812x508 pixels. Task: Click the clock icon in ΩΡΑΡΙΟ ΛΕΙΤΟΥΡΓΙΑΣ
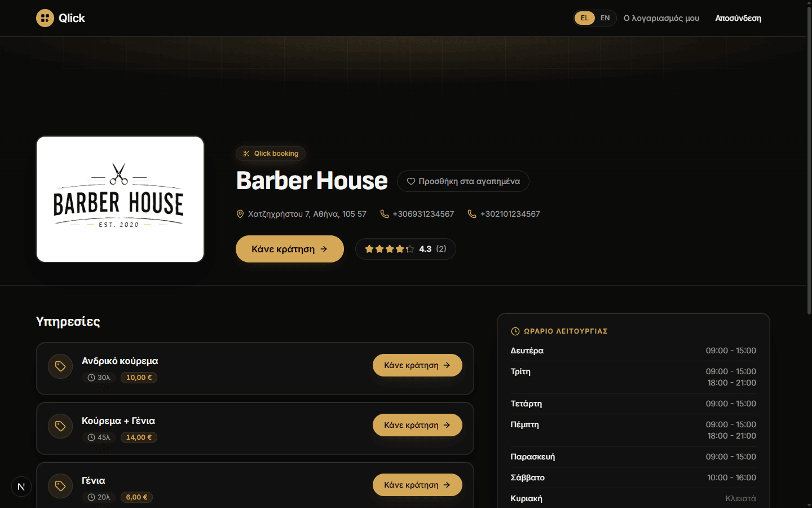pyautogui.click(x=515, y=331)
